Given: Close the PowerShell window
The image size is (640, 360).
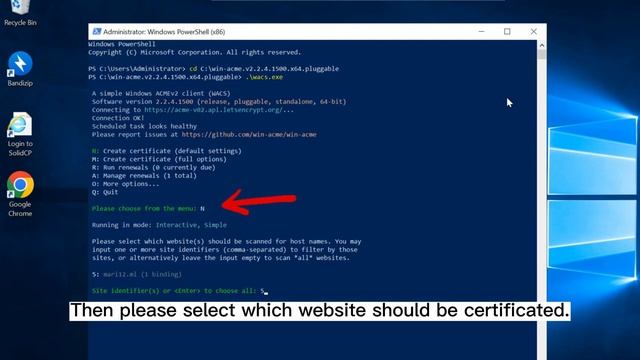Looking at the screenshot, I should click(x=533, y=31).
